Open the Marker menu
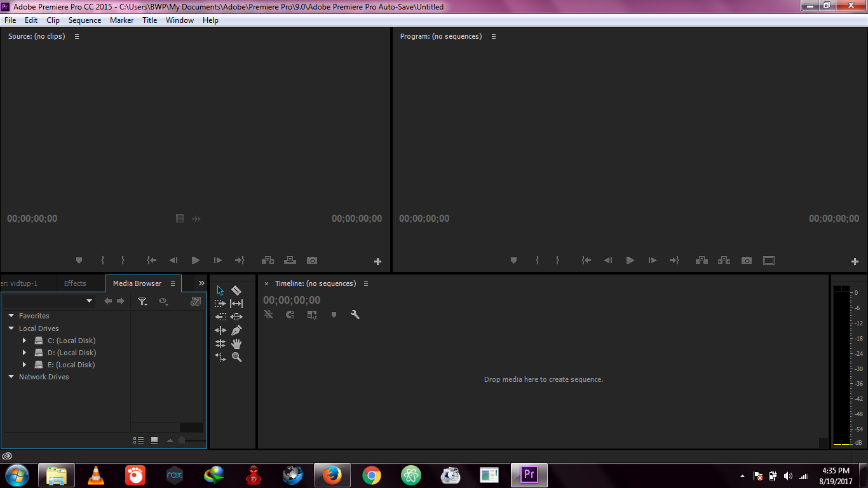This screenshot has height=488, width=868. tap(121, 20)
